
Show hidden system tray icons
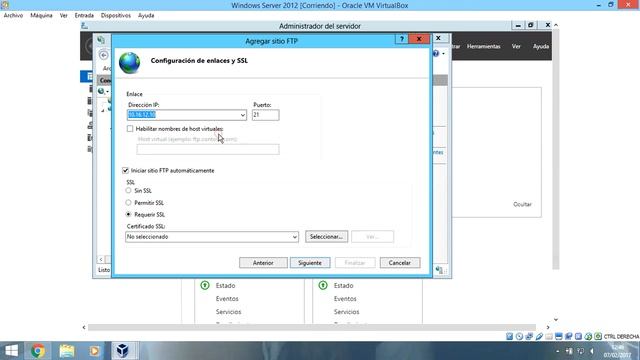tap(558, 351)
